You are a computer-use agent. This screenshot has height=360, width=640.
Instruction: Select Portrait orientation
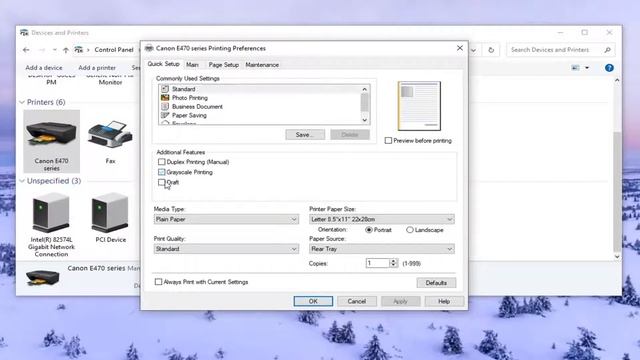point(369,230)
